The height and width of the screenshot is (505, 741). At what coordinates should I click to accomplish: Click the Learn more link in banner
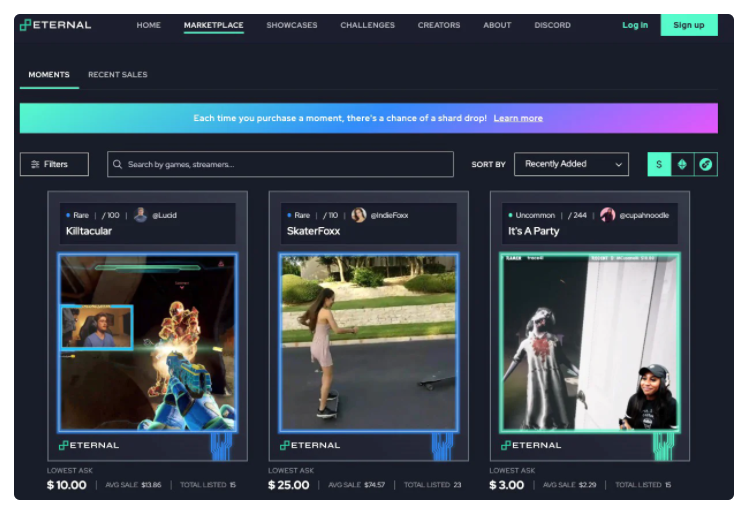click(518, 118)
